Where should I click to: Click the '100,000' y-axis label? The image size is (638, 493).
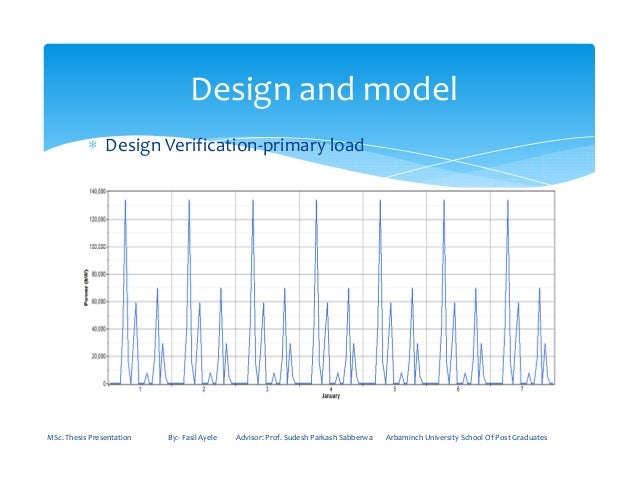point(97,247)
